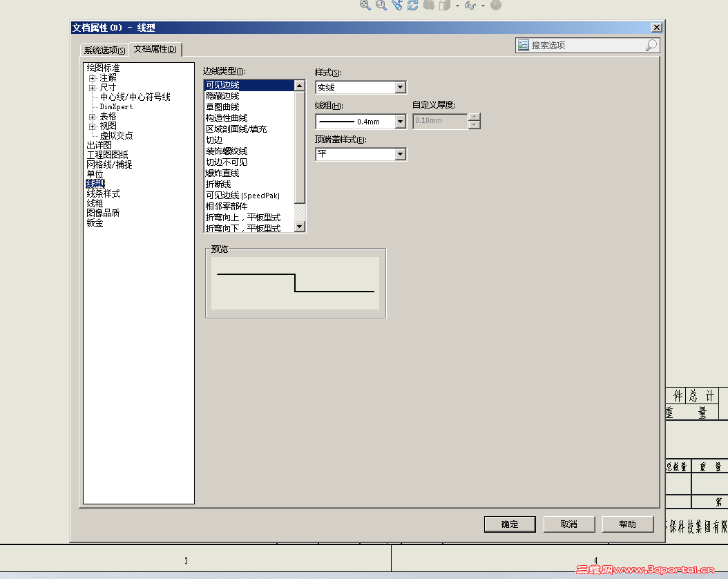Expand the 尺寸 tree node

[92, 88]
